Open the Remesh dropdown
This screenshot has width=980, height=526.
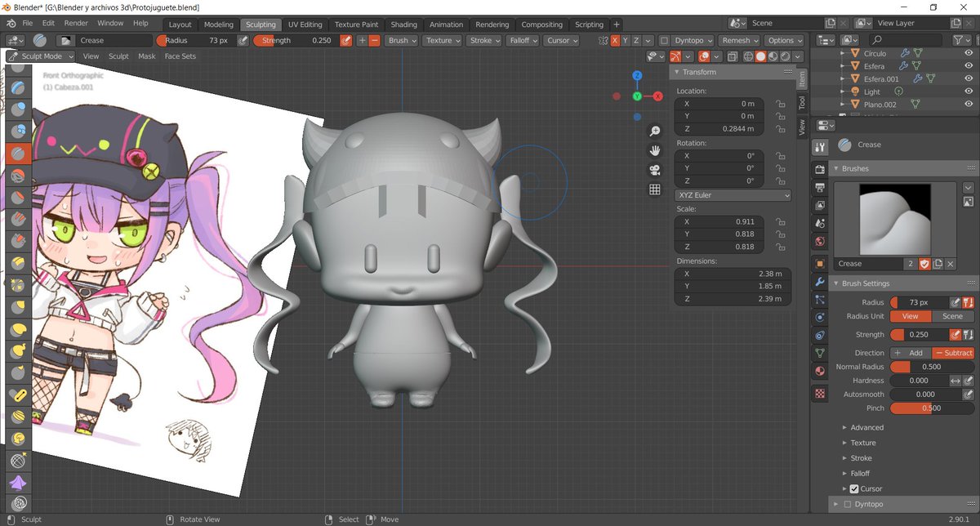point(739,40)
